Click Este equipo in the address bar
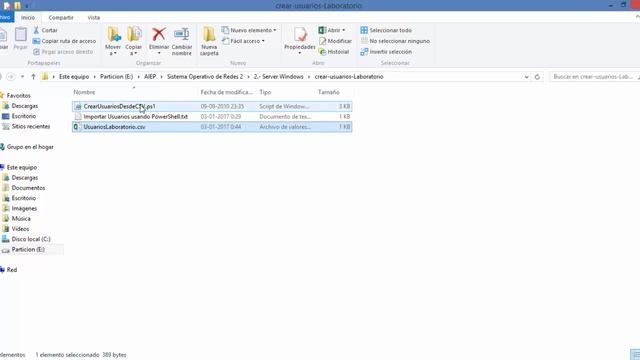 (74, 77)
